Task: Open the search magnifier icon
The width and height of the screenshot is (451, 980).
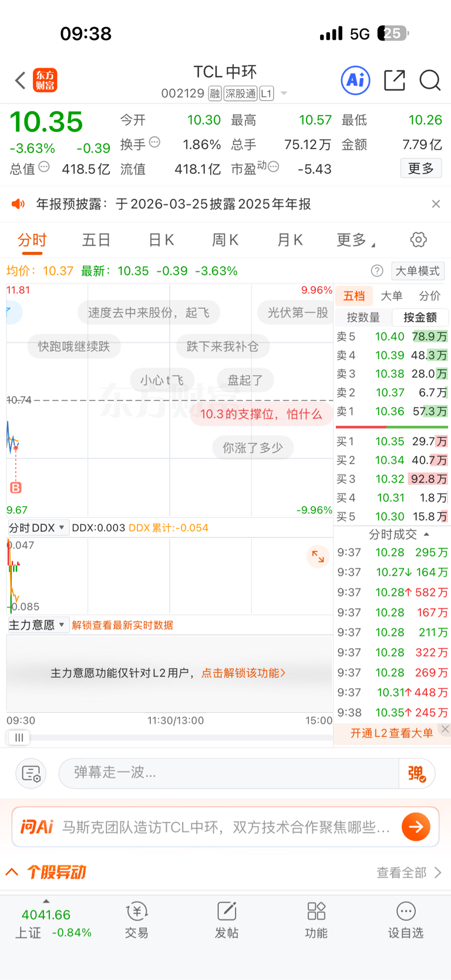Action: (x=430, y=80)
